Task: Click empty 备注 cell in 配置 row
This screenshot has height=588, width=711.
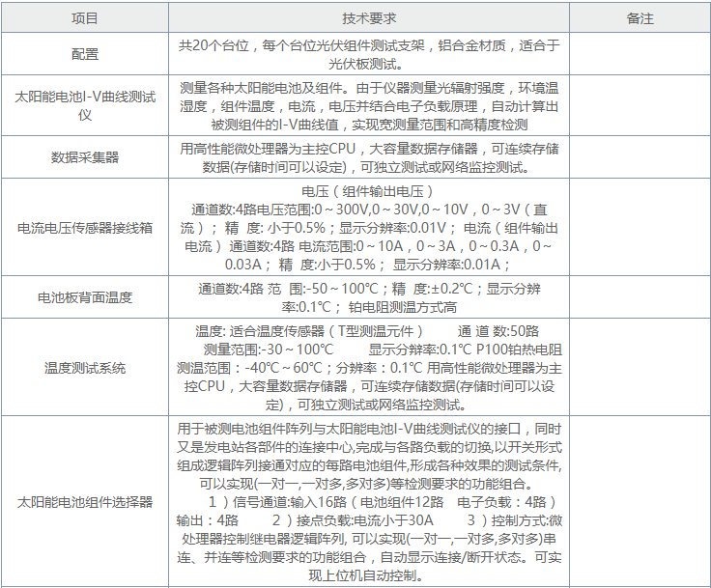Action: pyautogui.click(x=640, y=55)
